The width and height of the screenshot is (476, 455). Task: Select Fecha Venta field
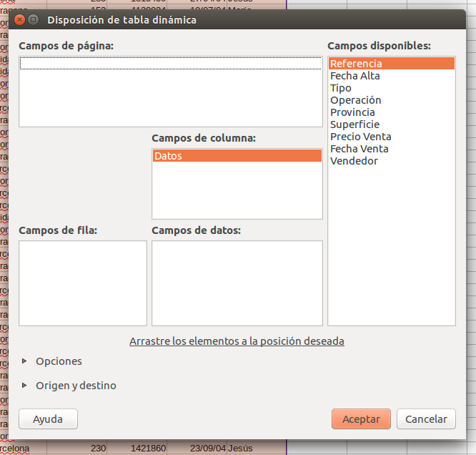tap(391, 149)
